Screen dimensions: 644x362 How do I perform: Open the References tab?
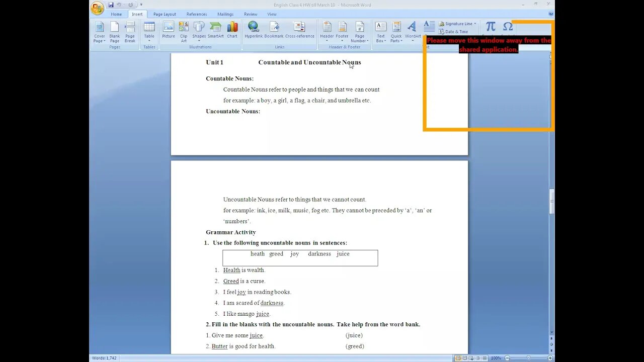[197, 14]
